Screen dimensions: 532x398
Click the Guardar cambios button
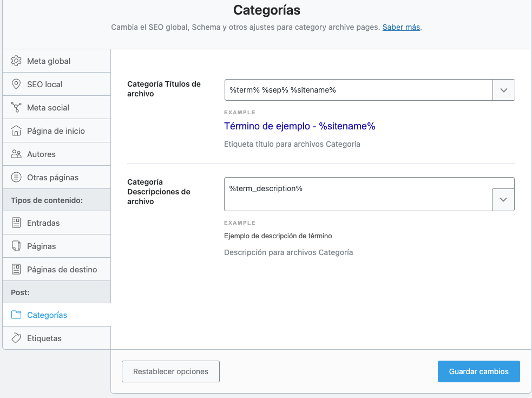479,371
